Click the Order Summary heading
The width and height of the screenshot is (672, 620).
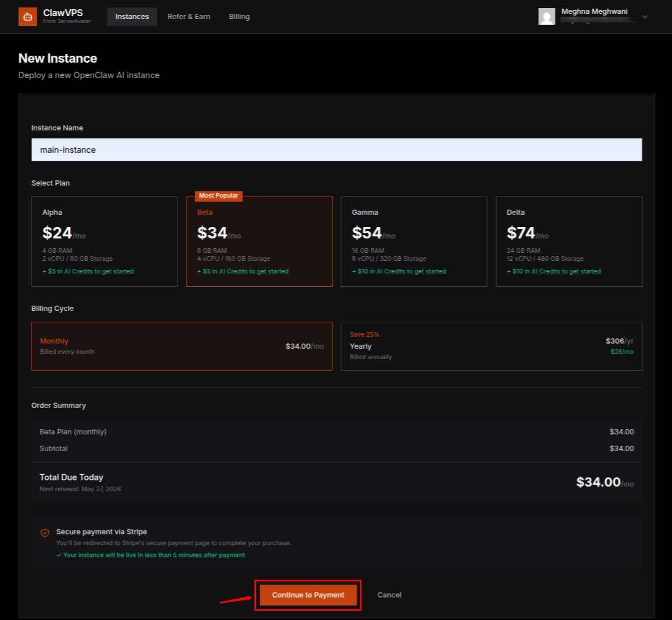59,405
